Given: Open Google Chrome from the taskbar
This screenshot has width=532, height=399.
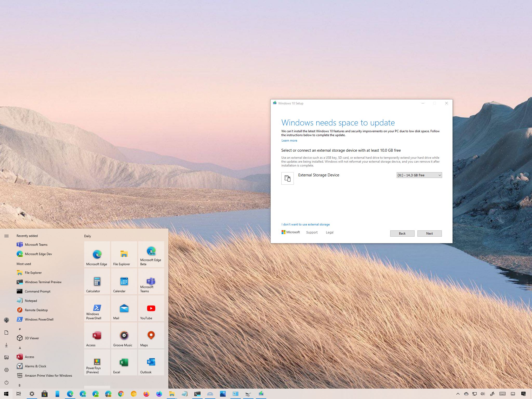Looking at the screenshot, I should click(121, 394).
